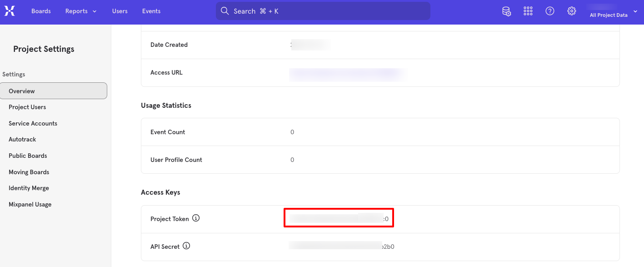Viewport: 644px width, 267px height.
Task: Select the Identity Merge settings option
Action: point(29,188)
